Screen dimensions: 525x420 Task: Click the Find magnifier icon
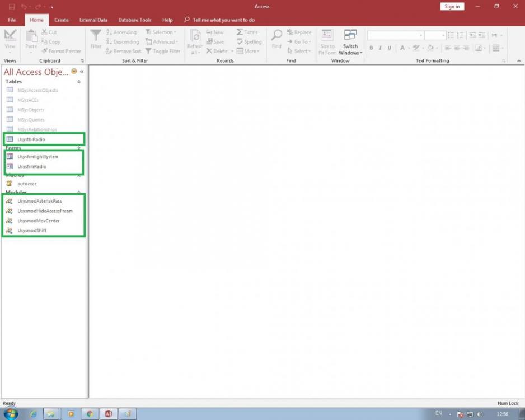[276, 35]
